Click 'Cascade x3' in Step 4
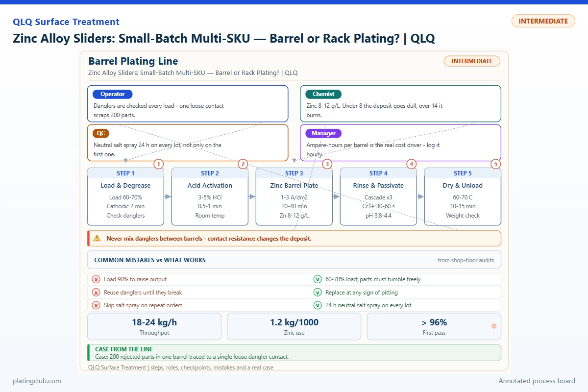588x392 pixels. (x=378, y=197)
